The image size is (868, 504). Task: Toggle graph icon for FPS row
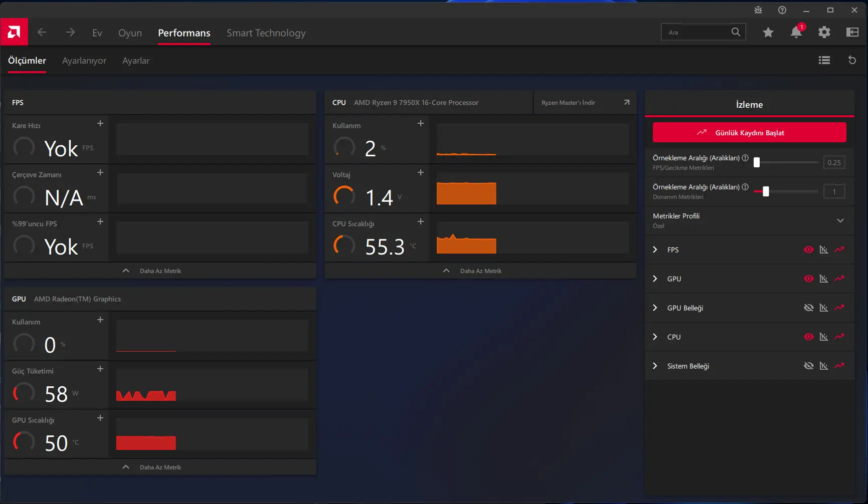[824, 249]
